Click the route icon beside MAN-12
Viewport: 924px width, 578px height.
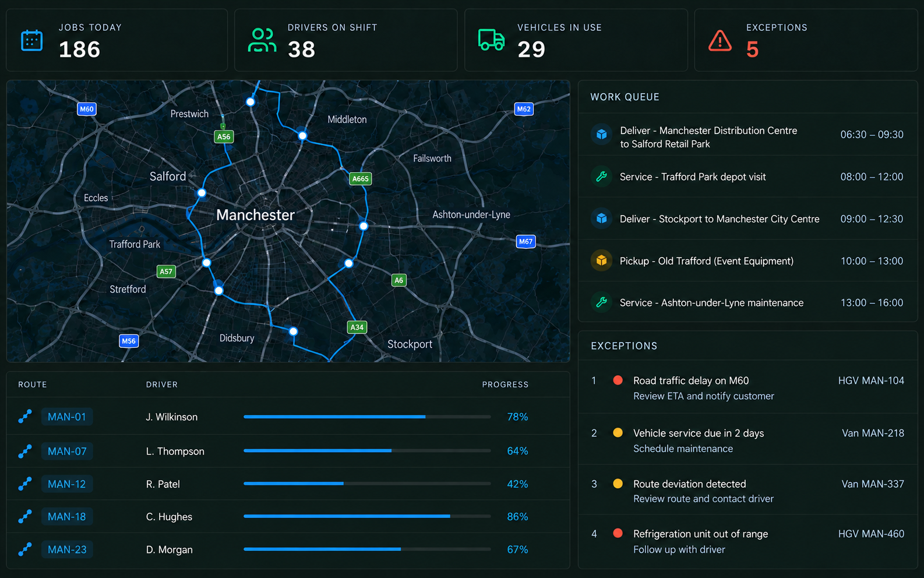25,484
